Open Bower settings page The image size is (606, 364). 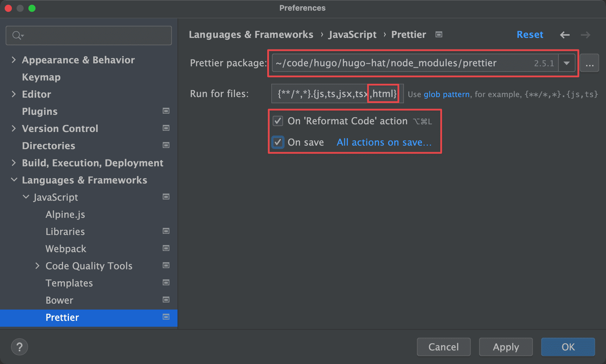pyautogui.click(x=59, y=300)
